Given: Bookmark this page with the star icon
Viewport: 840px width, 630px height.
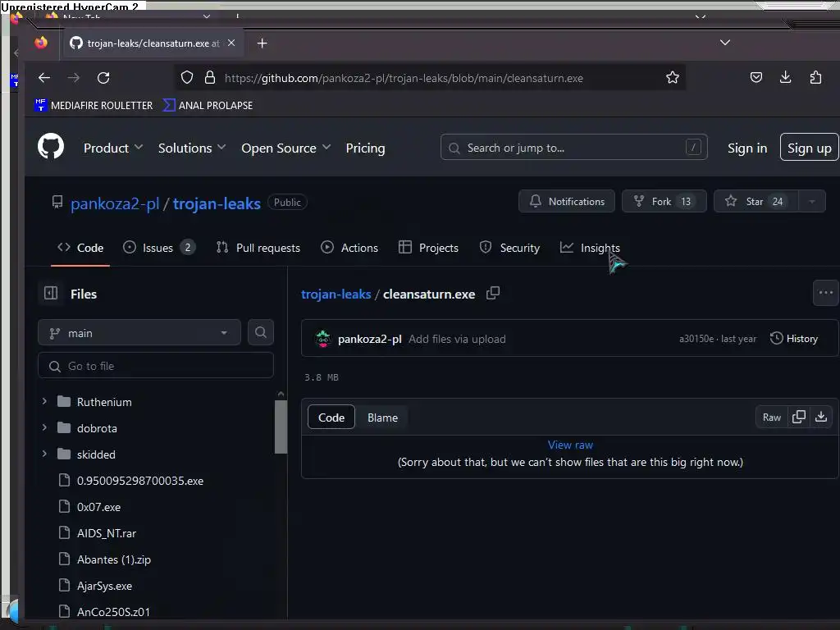Looking at the screenshot, I should pos(673,78).
